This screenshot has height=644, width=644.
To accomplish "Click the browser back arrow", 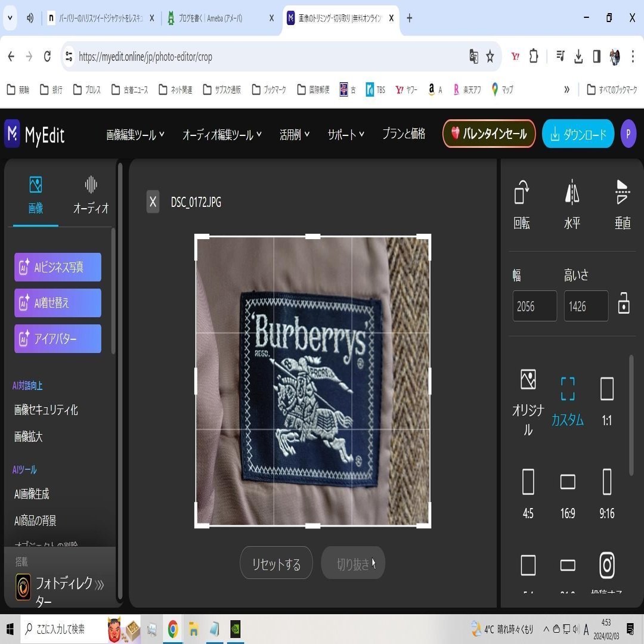I will pyautogui.click(x=11, y=56).
